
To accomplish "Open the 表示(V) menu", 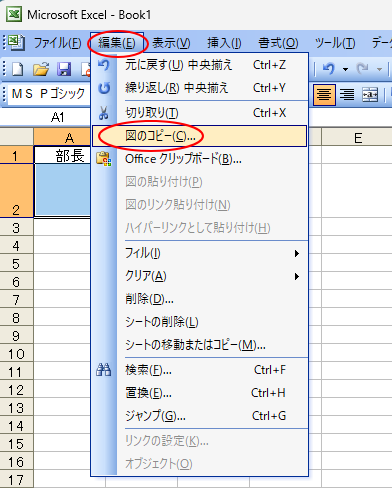I will tap(171, 43).
